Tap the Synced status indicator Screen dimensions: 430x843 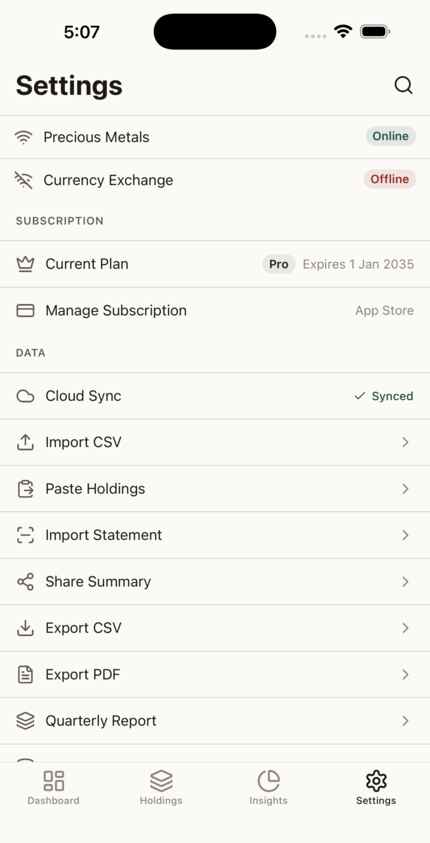(384, 396)
